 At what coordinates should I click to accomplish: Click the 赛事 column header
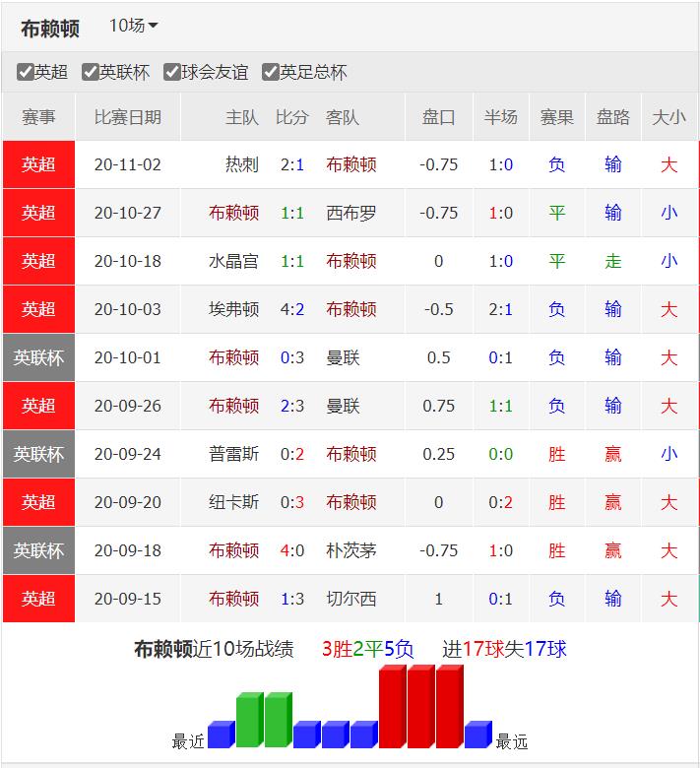click(x=39, y=117)
